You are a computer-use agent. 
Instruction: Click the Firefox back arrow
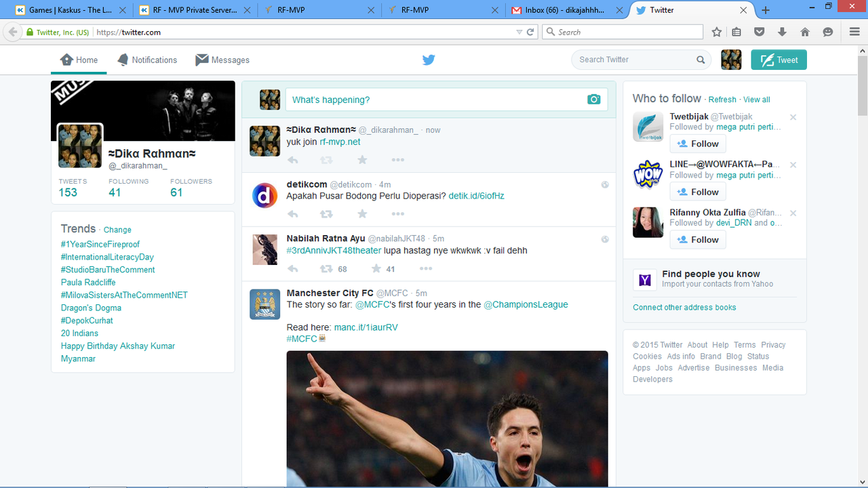(x=12, y=32)
